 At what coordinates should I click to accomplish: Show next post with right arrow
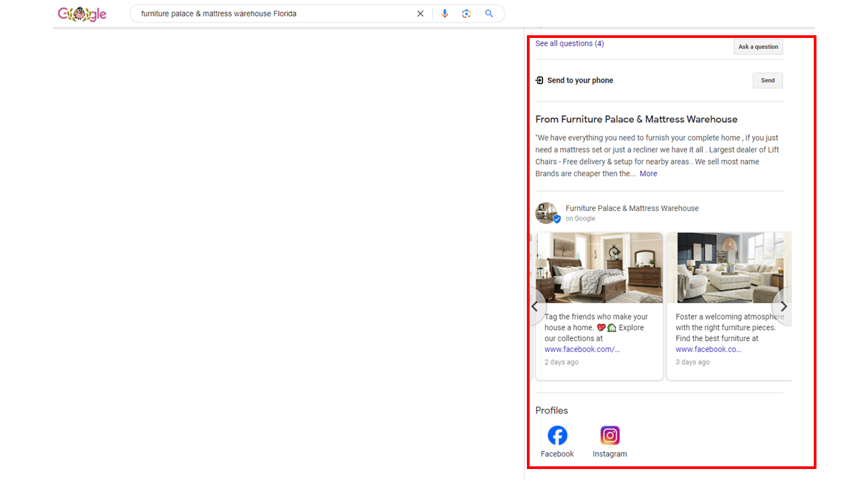(x=783, y=306)
